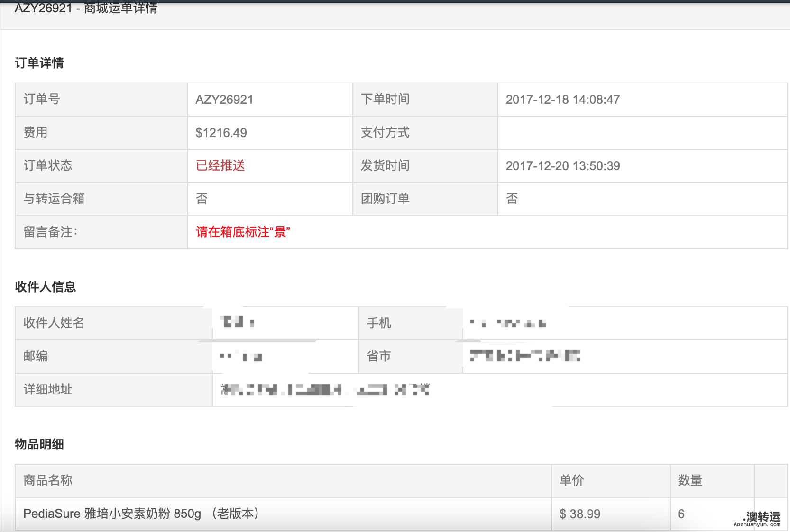Click the 手机 label cell
The width and height of the screenshot is (790, 532).
pos(411,323)
